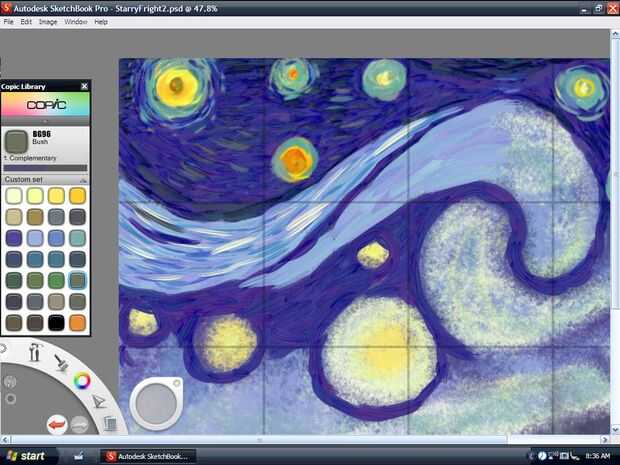620x465 pixels.
Task: Click the grey Redo arrow button
Action: (79, 425)
